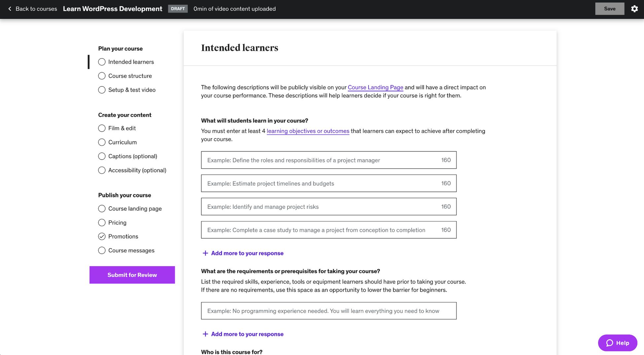
Task: Click the Submit for Review button
Action: point(132,275)
